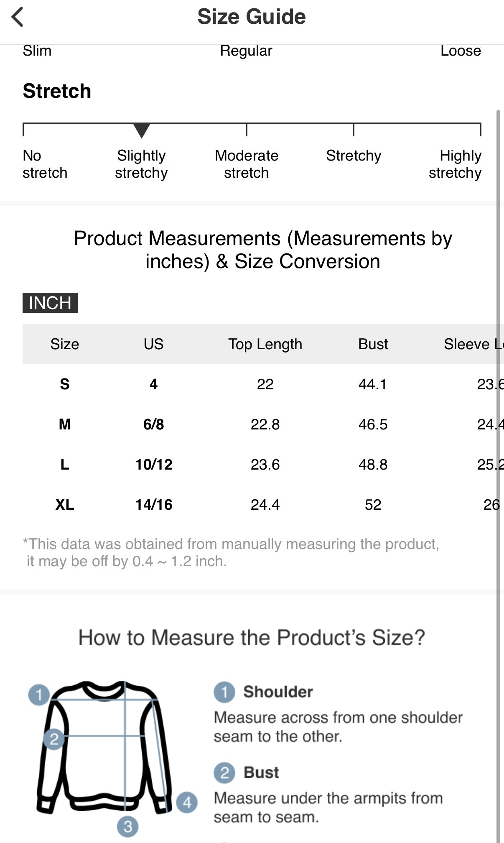Click the Bust column header
The height and width of the screenshot is (843, 504).
(373, 344)
